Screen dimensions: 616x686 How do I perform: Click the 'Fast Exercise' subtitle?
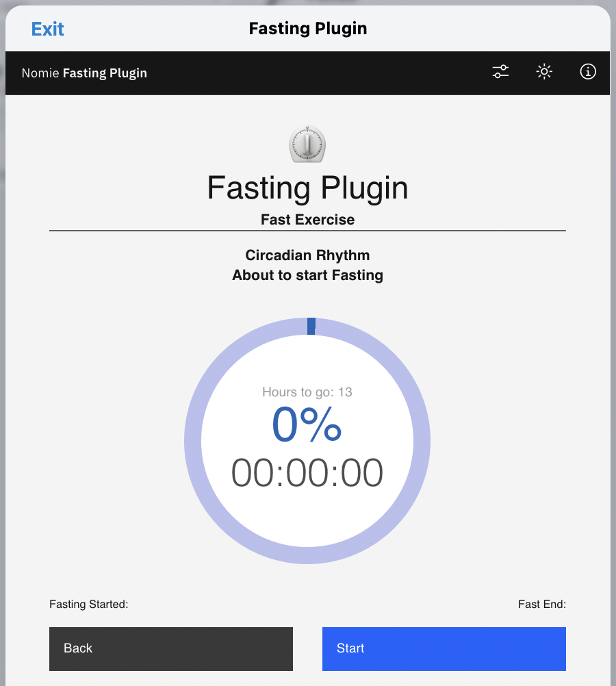click(307, 220)
